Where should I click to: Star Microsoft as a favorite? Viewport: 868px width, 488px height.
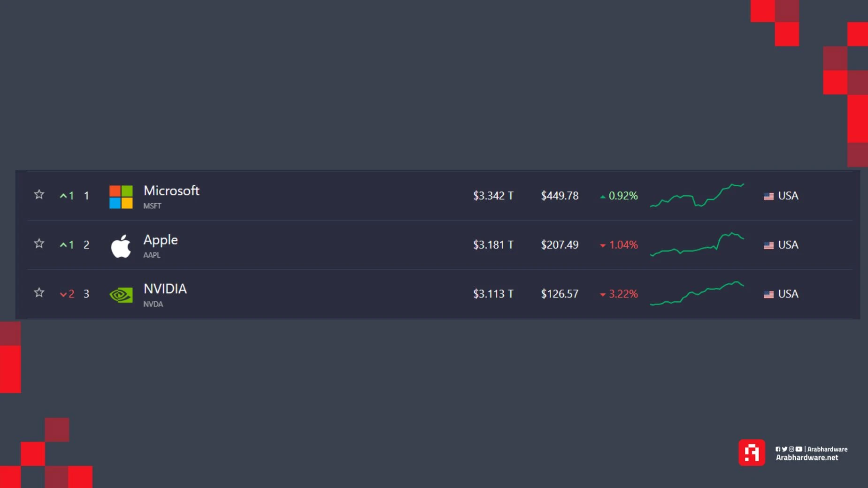point(39,194)
